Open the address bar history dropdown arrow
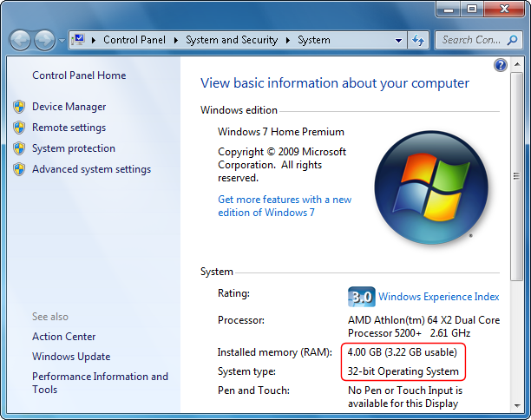This screenshot has width=531, height=420. coord(398,40)
